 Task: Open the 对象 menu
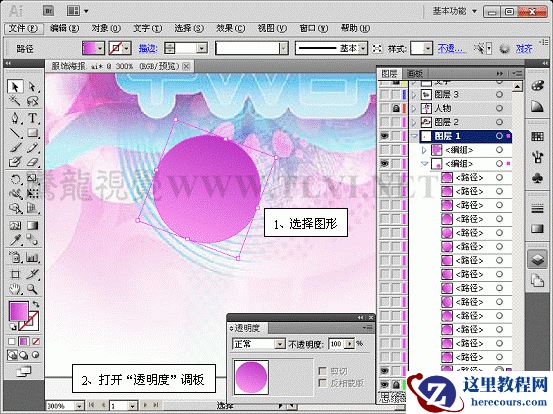[106, 28]
